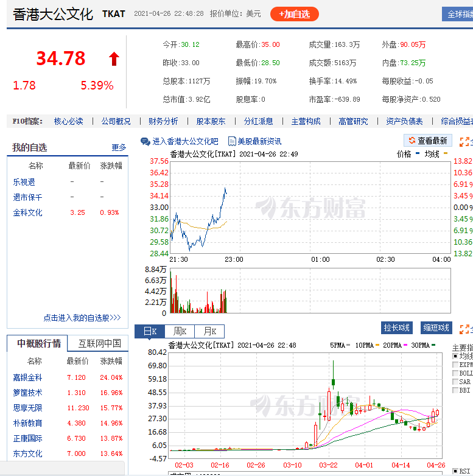Click the 总市值 3.92亿 text
This screenshot has height=476, width=473.
(186, 99)
